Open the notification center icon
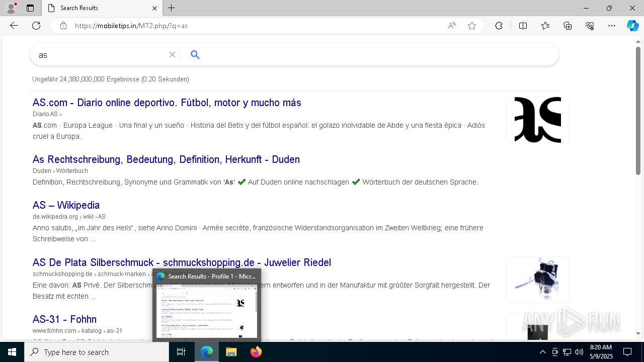 [627, 352]
